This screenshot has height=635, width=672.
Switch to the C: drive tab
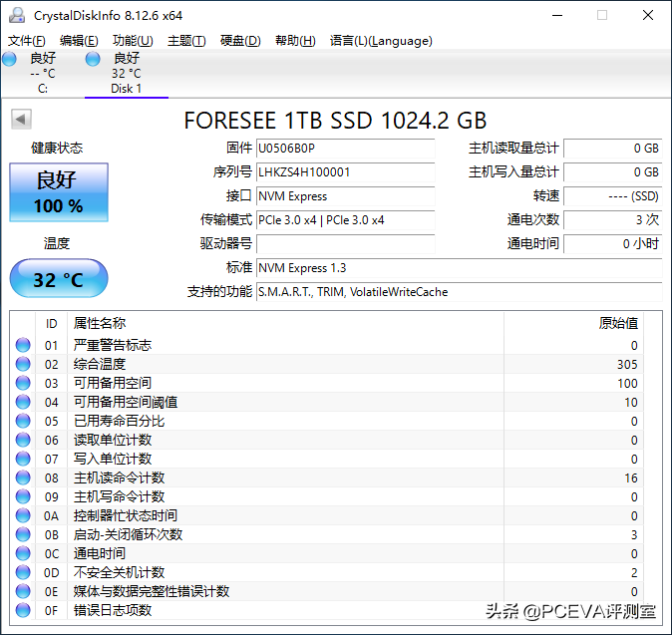43,74
